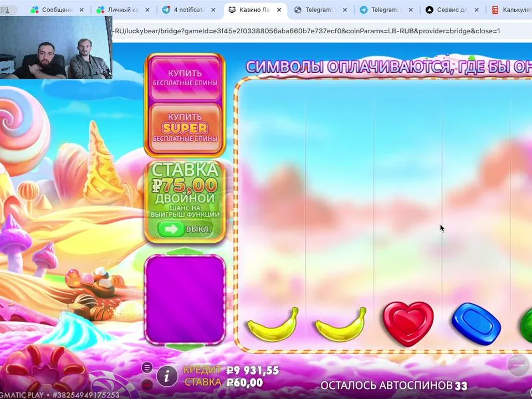This screenshot has height=399, width=532.
Task: Click the СТАВКА ₽60,00 bet text
Action: click(224, 383)
